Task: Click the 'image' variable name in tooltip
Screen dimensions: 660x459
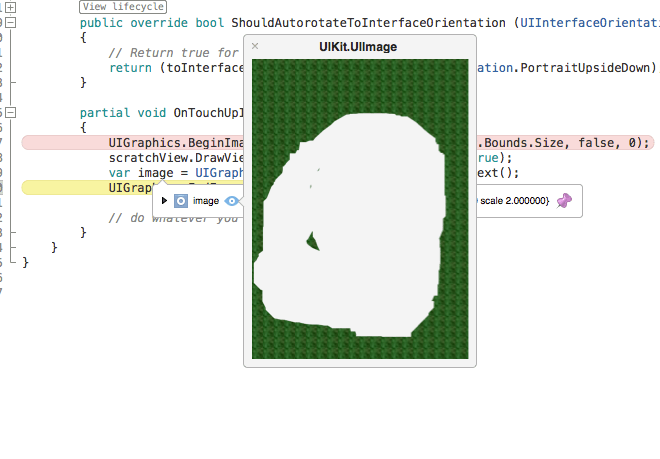Action: point(206,201)
